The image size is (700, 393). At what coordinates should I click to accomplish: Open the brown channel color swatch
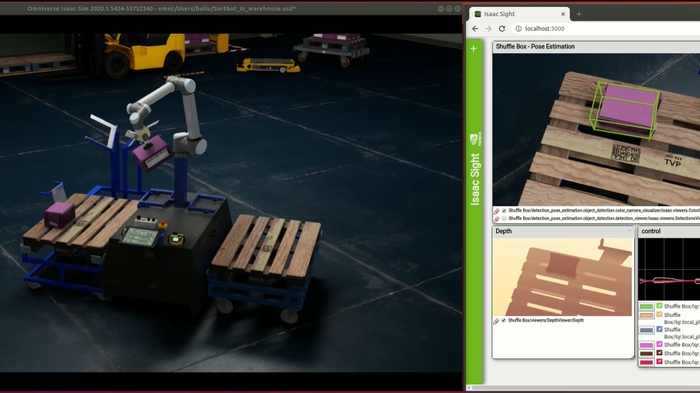click(x=646, y=354)
